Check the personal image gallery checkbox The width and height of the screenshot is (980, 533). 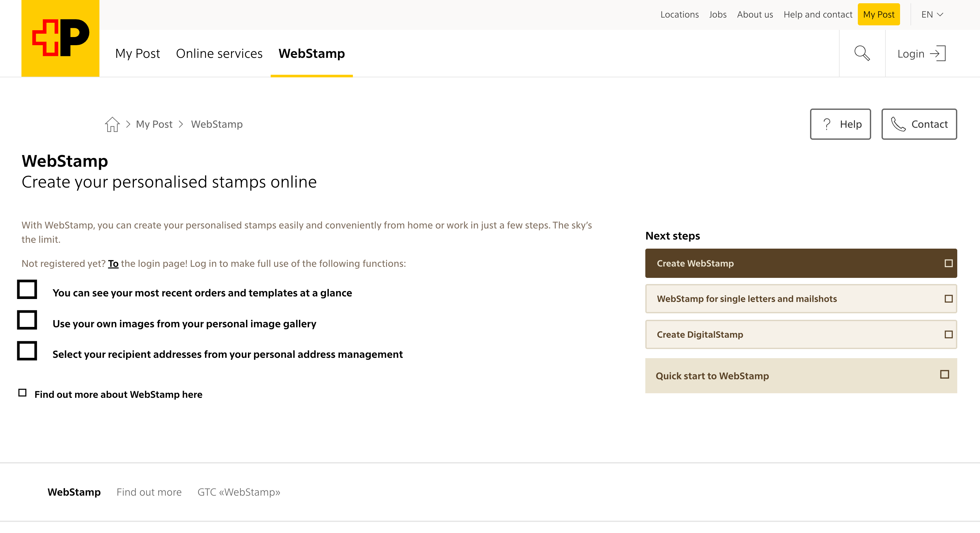pos(27,320)
